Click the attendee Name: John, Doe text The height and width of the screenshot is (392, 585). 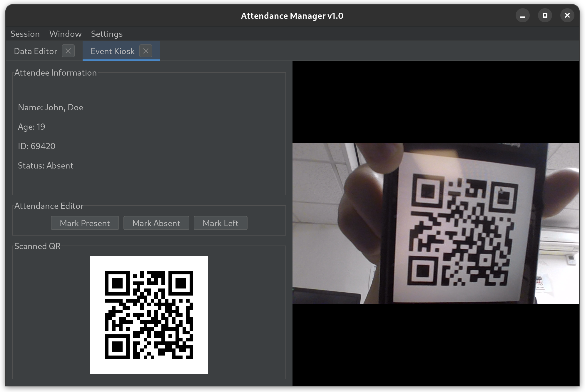click(51, 107)
